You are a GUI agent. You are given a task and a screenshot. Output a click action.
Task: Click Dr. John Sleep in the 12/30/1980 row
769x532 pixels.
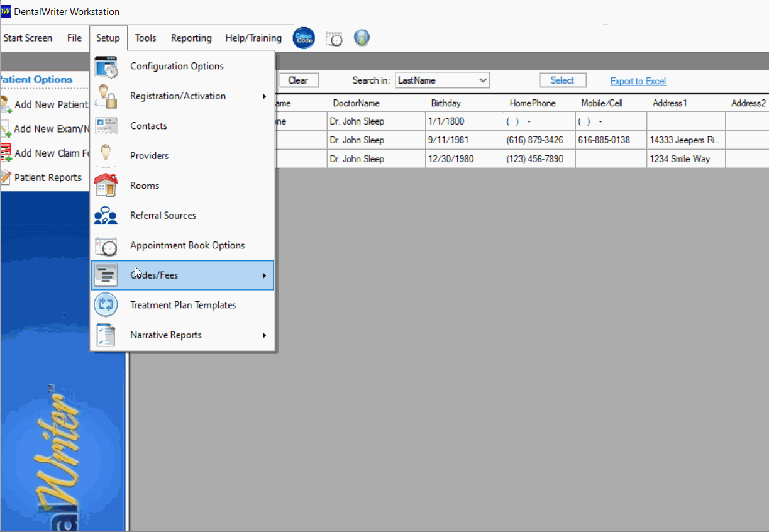coord(376,159)
